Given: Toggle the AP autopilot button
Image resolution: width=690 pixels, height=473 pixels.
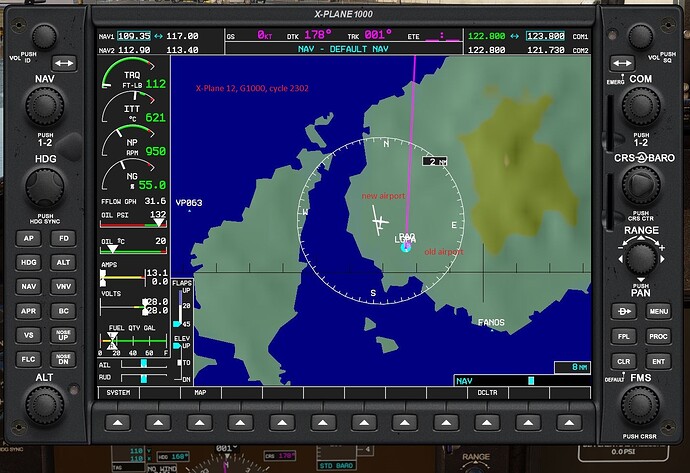Looking at the screenshot, I should [x=29, y=238].
